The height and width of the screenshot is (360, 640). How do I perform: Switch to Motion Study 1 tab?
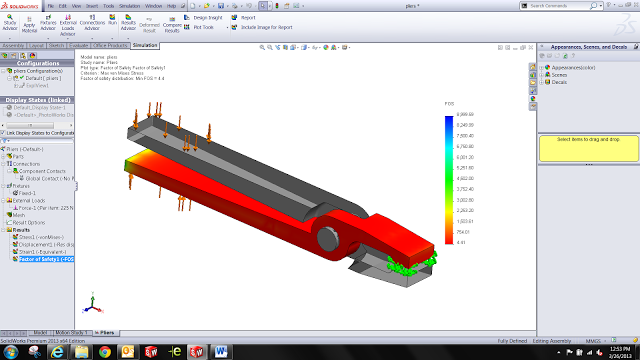(x=71, y=333)
